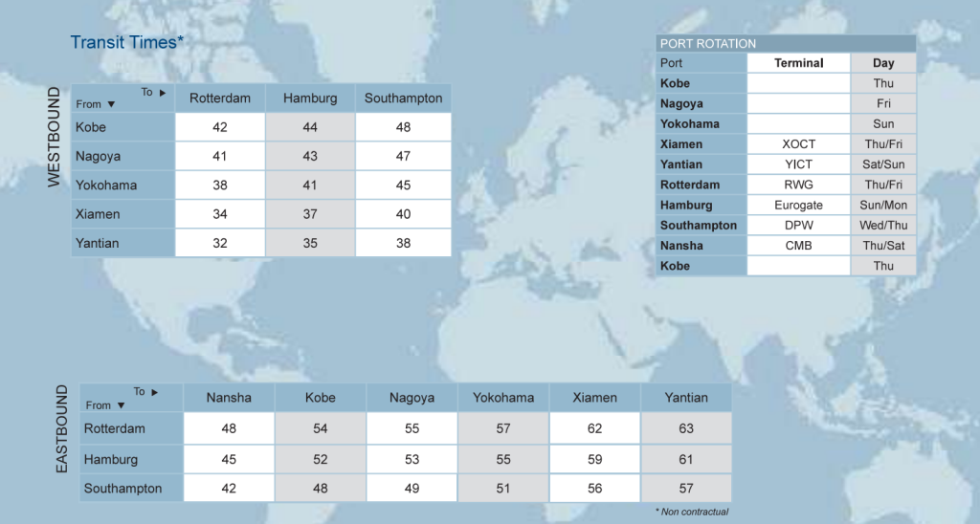Click the right arrow beside Westbound "To"
Image resolution: width=980 pixels, height=524 pixels.
pos(163,93)
